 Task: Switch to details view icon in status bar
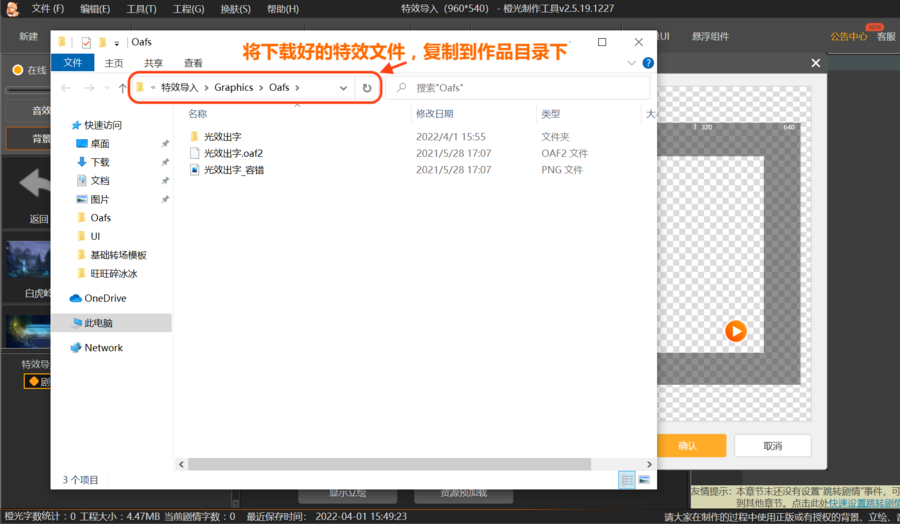[x=627, y=480]
